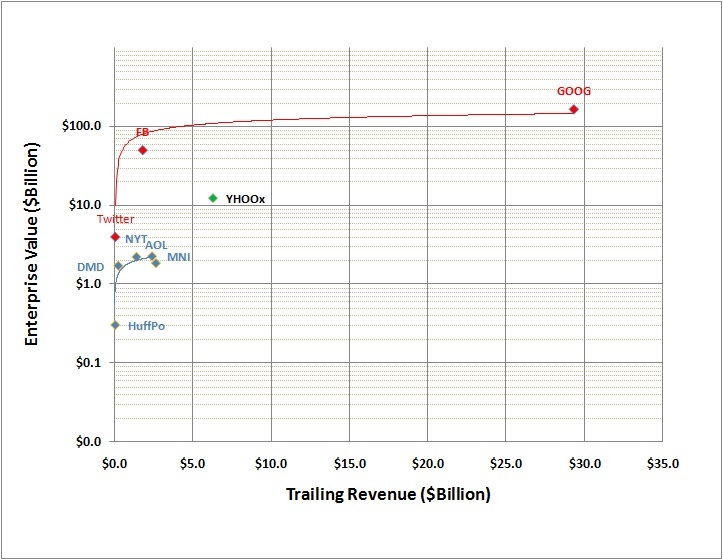
Task: Click the $20.0 x-axis label
Action: (428, 464)
